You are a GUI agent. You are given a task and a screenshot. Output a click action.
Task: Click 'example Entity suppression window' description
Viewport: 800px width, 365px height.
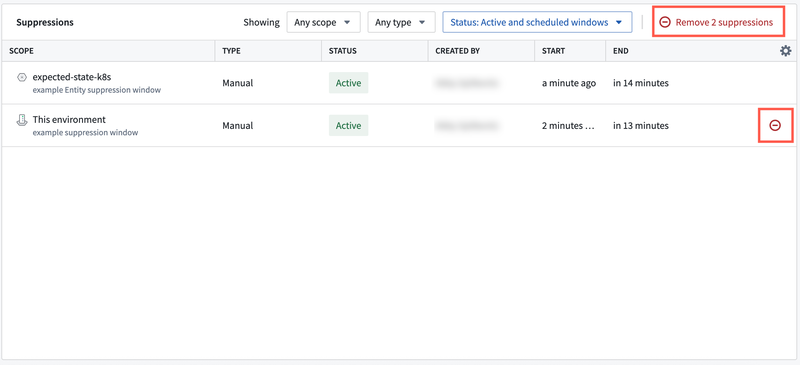click(x=97, y=90)
